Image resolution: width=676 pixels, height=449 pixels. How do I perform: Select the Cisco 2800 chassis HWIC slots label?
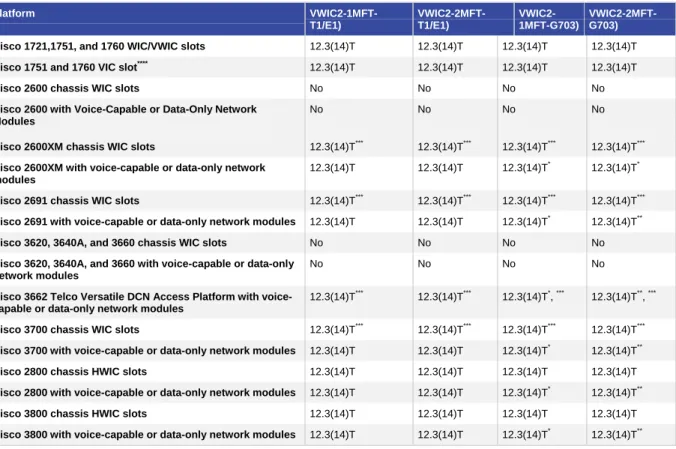point(73,371)
